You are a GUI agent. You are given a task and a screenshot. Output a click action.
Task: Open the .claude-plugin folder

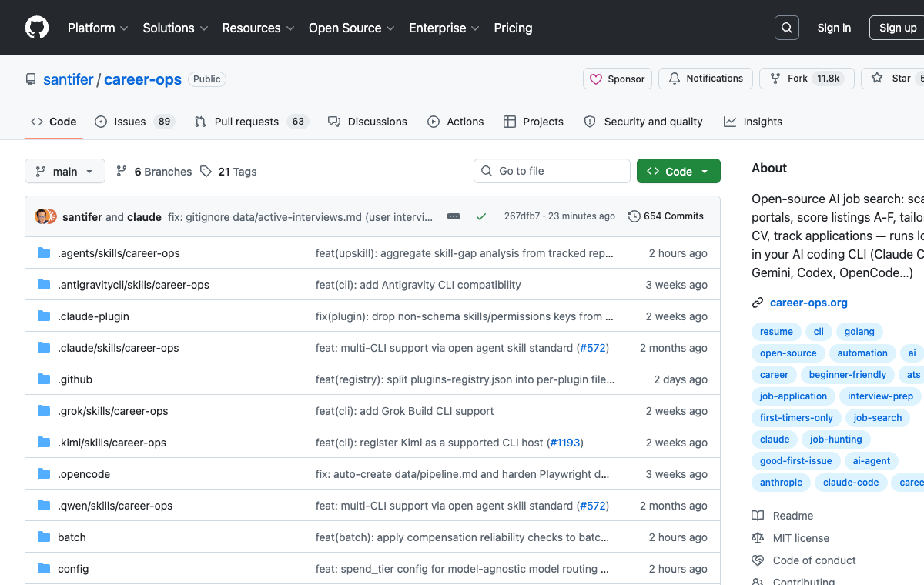[x=93, y=316]
